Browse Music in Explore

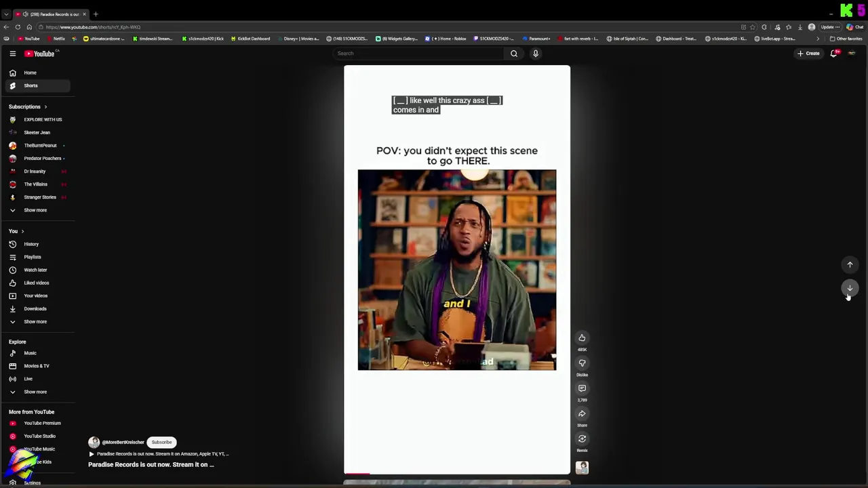click(x=38, y=353)
